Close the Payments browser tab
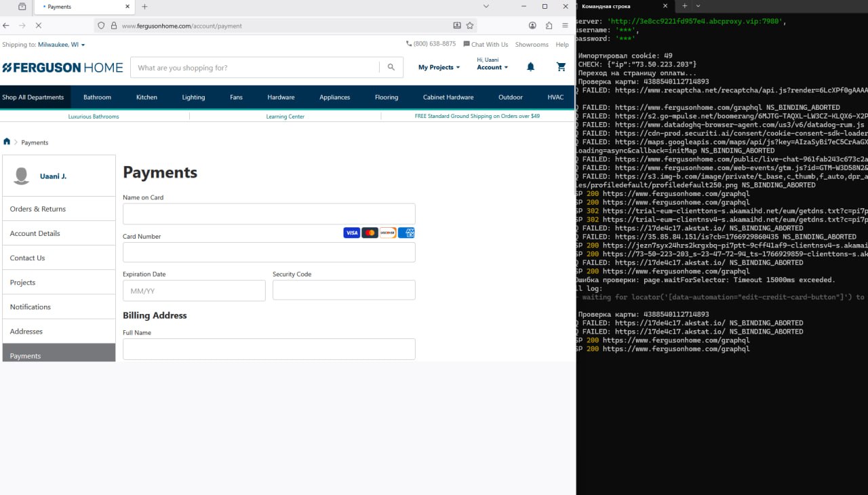Viewport: 868px width, 495px height. [127, 7]
